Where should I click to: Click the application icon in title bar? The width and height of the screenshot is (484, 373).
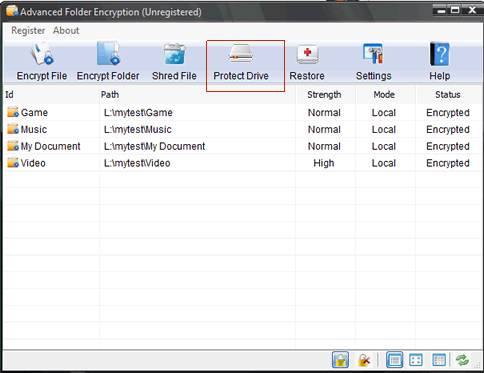tap(12, 11)
